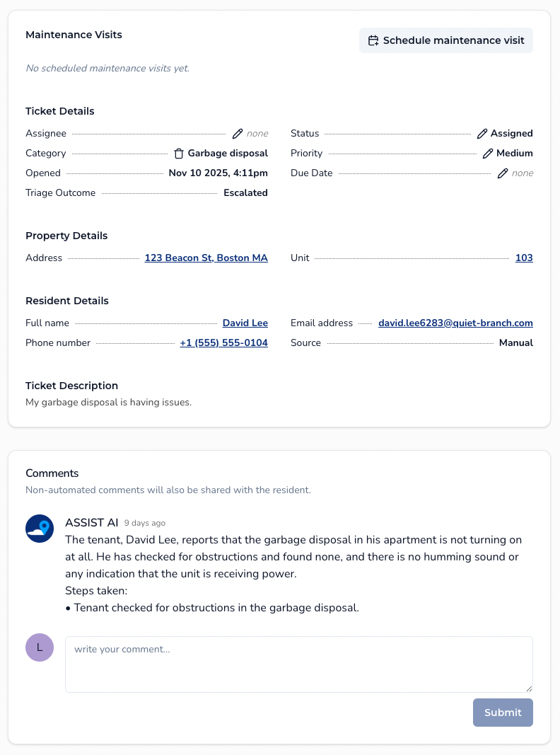Image resolution: width=560 pixels, height=755 pixels.
Task: Click the ASSIST AI avatar icon
Action: tap(40, 529)
